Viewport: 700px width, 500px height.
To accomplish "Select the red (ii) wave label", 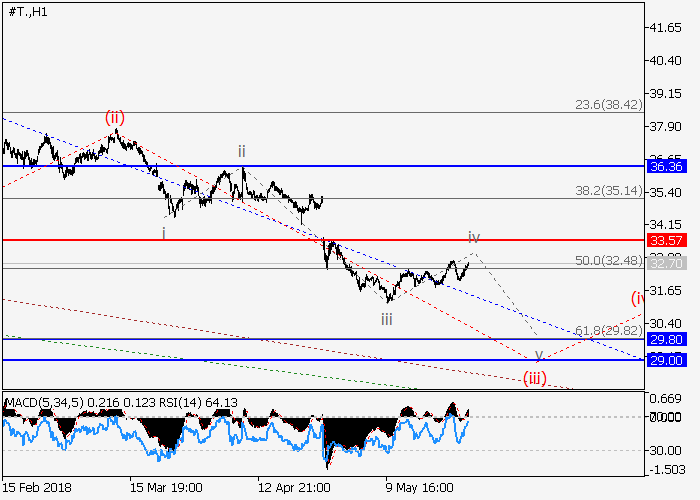I will [116, 118].
